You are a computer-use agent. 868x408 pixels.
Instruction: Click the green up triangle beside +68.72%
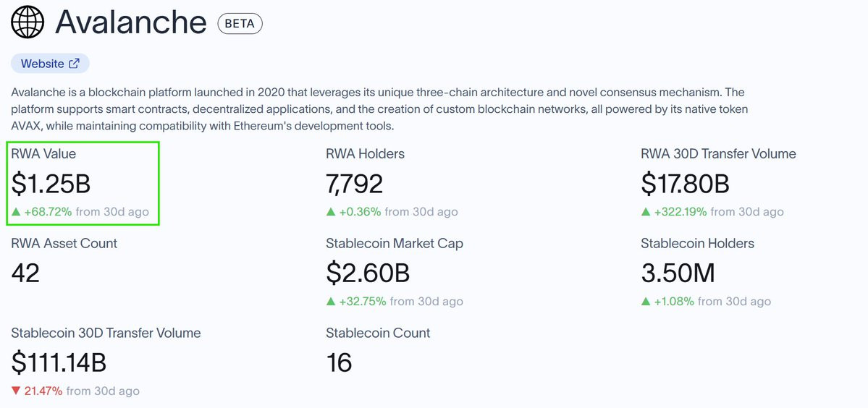(x=16, y=212)
